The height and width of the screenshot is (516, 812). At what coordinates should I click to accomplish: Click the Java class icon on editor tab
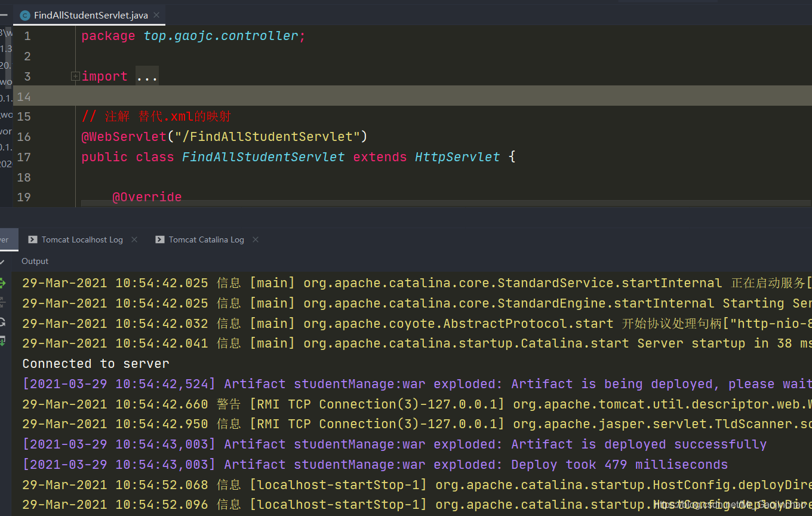coord(25,16)
